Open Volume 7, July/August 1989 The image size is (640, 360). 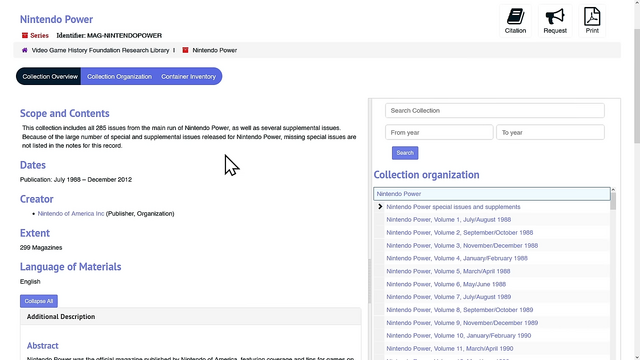[449, 297]
